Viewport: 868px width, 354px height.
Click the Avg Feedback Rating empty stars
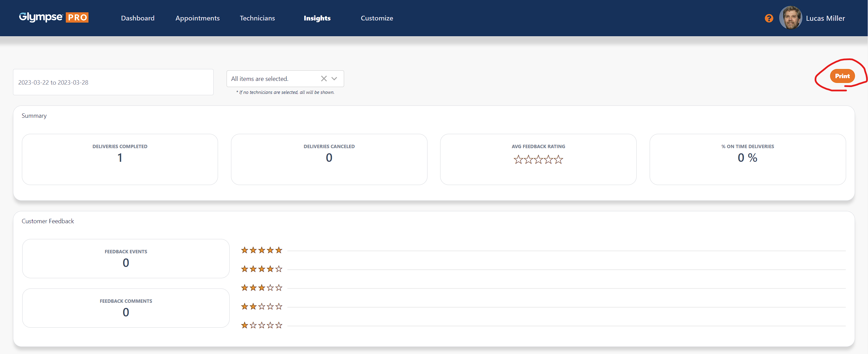pyautogui.click(x=538, y=159)
